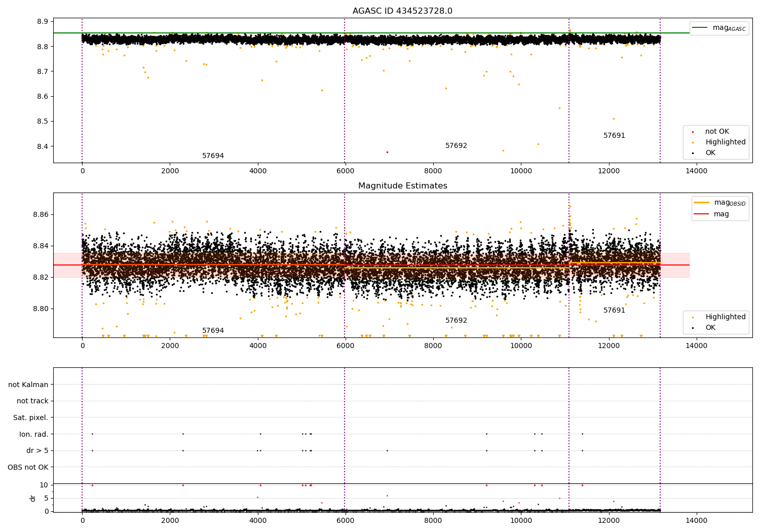The image size is (760, 532).
Task: Select the mag AGASC legend entry label
Action: click(729, 28)
